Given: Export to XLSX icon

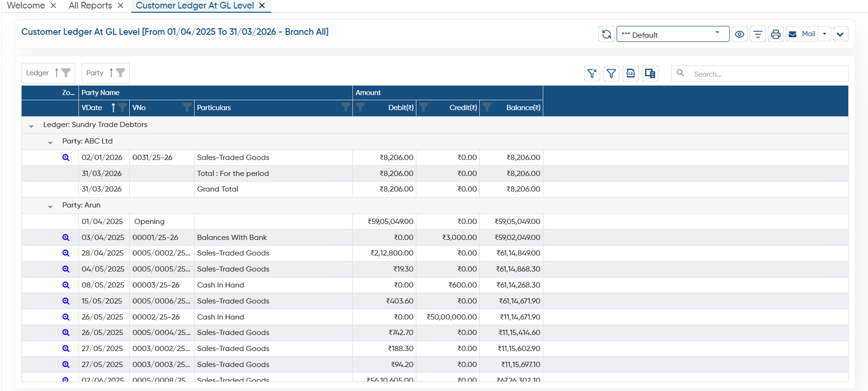Looking at the screenshot, I should point(631,73).
